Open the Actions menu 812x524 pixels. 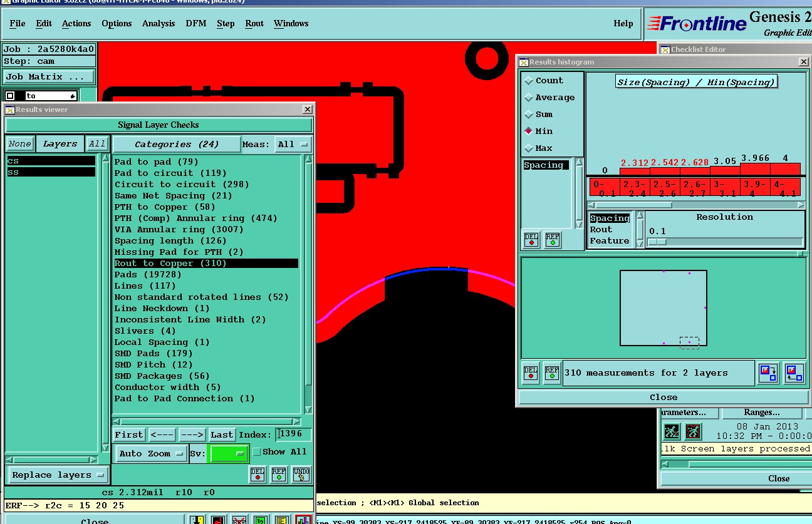76,24
